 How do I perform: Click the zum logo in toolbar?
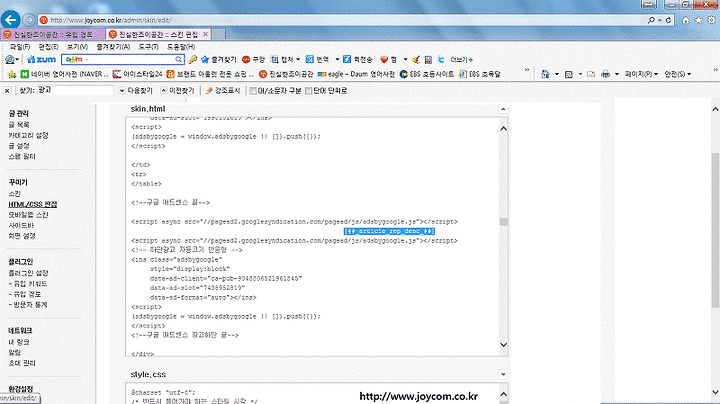pyautogui.click(x=41, y=59)
